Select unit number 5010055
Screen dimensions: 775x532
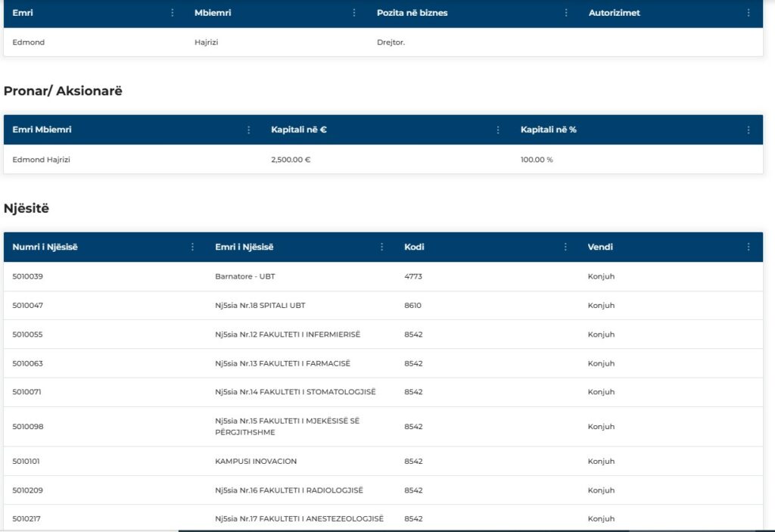tap(28, 334)
